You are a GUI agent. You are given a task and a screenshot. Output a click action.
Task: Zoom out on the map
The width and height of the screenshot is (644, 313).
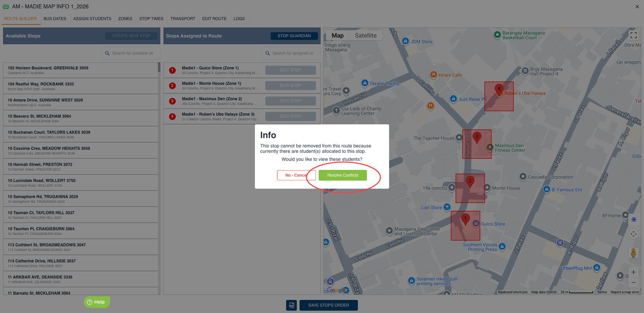pyautogui.click(x=633, y=283)
